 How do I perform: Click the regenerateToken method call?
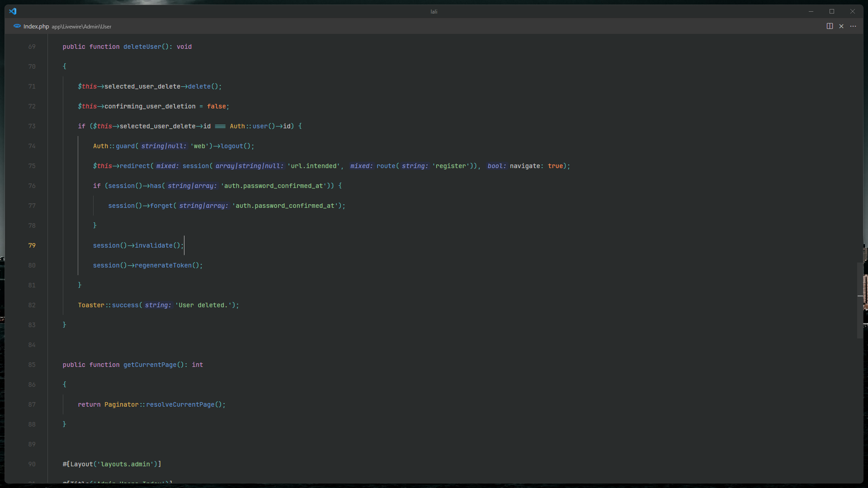[163, 265]
